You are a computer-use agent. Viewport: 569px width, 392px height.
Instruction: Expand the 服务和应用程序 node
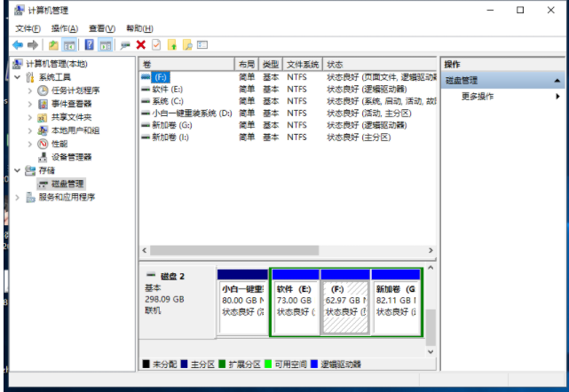[18, 197]
